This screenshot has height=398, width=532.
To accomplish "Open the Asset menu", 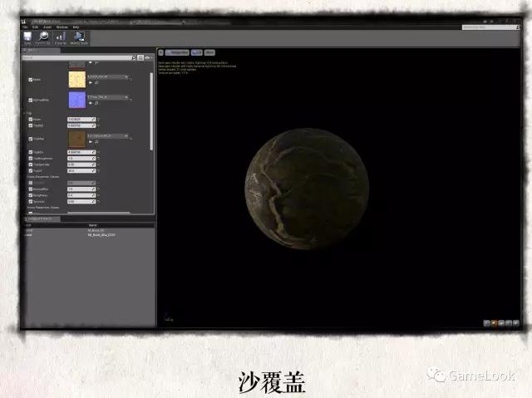I will [47, 27].
